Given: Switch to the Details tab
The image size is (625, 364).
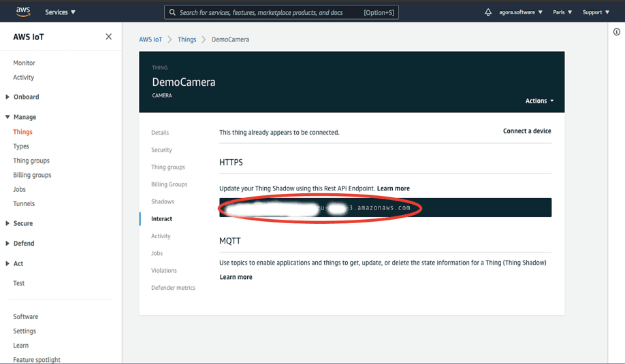Looking at the screenshot, I should [160, 133].
